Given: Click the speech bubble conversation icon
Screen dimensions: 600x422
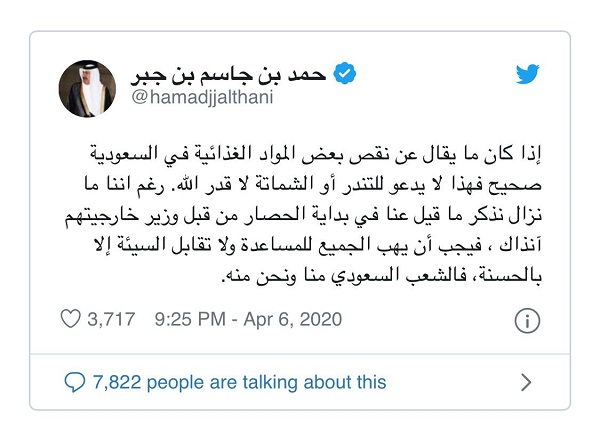Looking at the screenshot, I should point(75,382).
